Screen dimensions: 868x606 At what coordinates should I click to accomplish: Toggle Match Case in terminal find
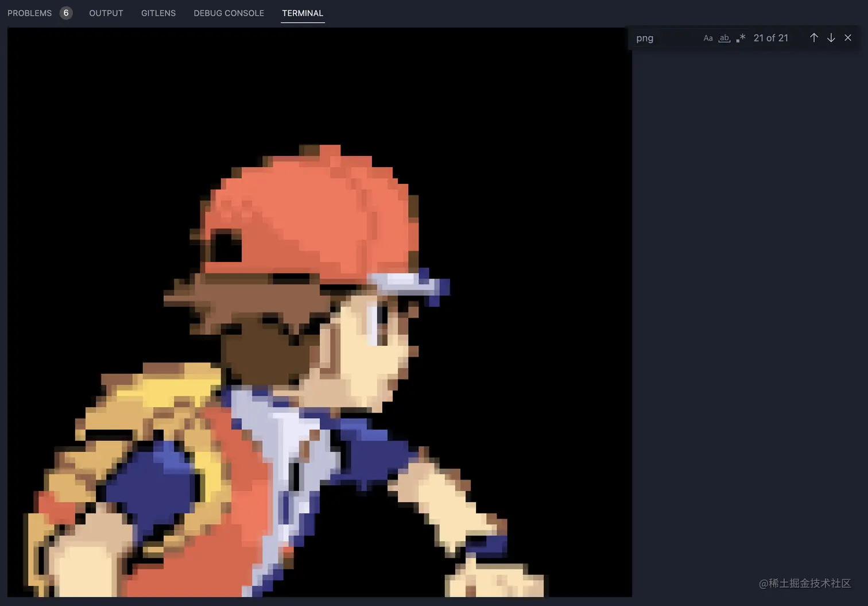pyautogui.click(x=708, y=38)
